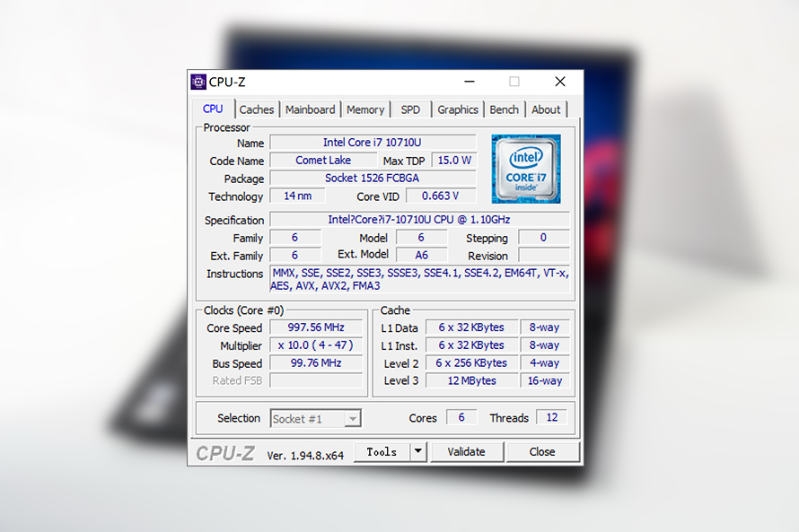Select the Memory tab
Screen dimensions: 799x532
(x=365, y=109)
